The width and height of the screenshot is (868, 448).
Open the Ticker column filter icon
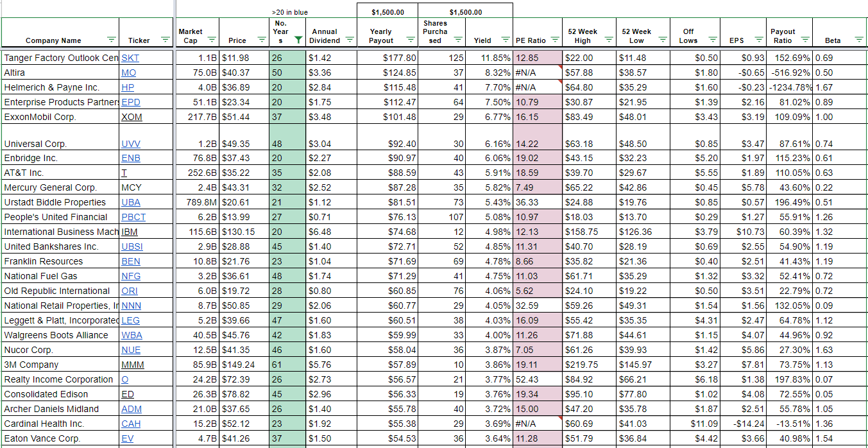pos(165,40)
